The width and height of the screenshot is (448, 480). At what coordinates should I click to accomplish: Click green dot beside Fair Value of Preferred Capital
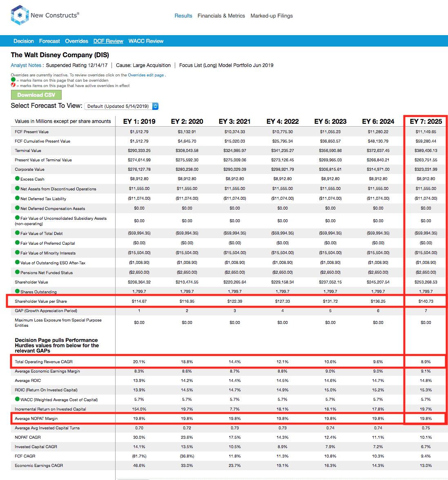pyautogui.click(x=17, y=242)
